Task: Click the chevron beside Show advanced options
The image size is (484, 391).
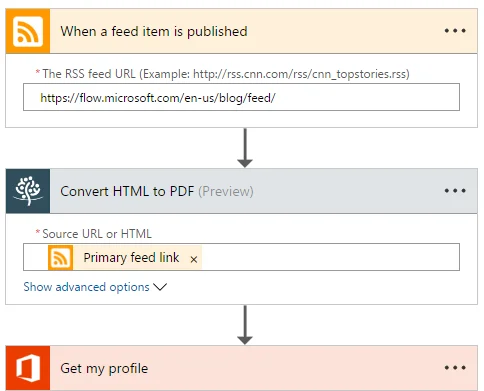Action: pyautogui.click(x=160, y=287)
